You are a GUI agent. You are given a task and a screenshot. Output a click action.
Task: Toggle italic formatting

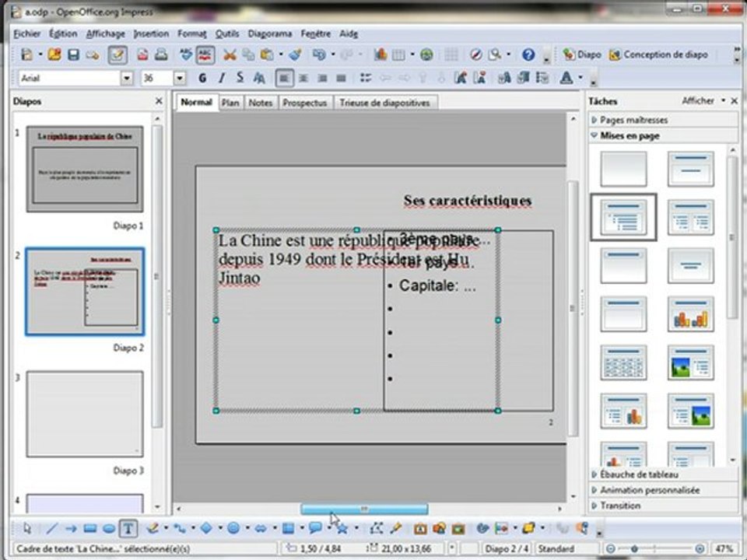click(221, 78)
